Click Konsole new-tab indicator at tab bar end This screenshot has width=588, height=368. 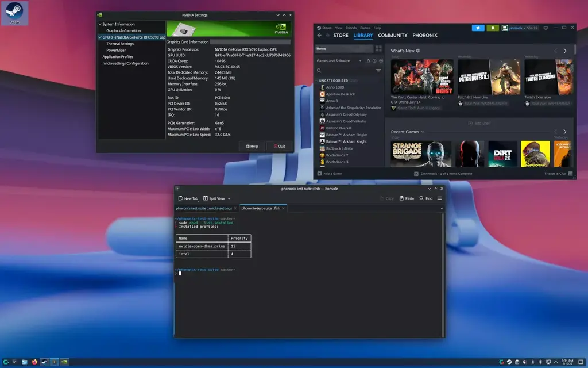442,208
